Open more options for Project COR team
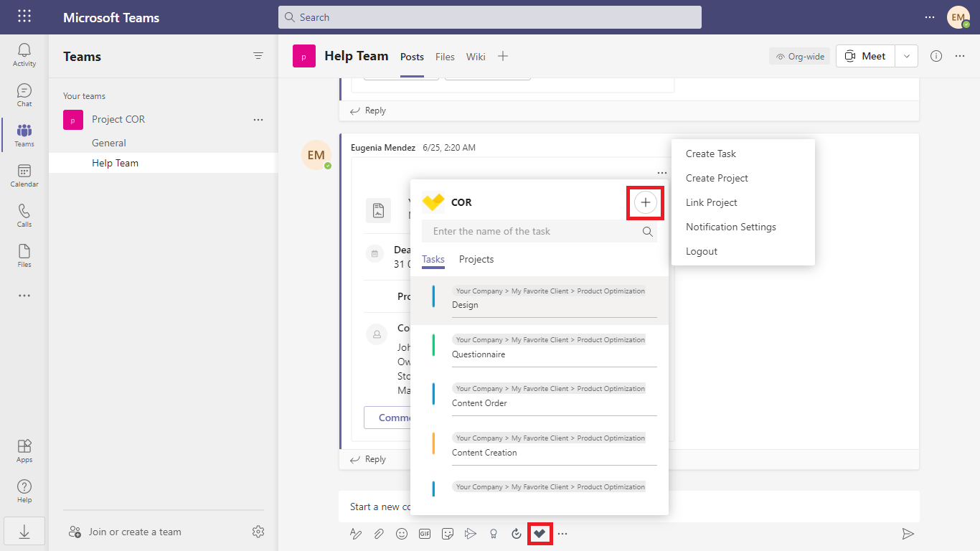The image size is (980, 551). tap(258, 120)
